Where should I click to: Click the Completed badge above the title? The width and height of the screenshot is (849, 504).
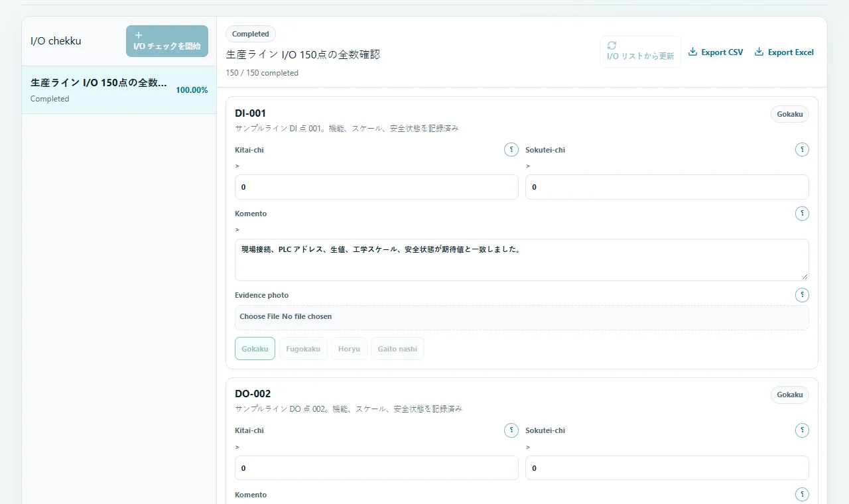point(251,34)
